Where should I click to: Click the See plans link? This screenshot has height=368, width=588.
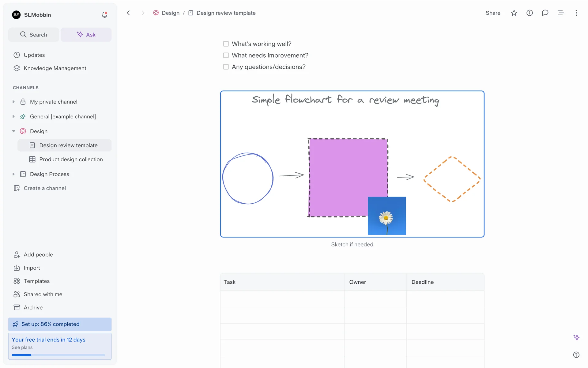(22, 347)
